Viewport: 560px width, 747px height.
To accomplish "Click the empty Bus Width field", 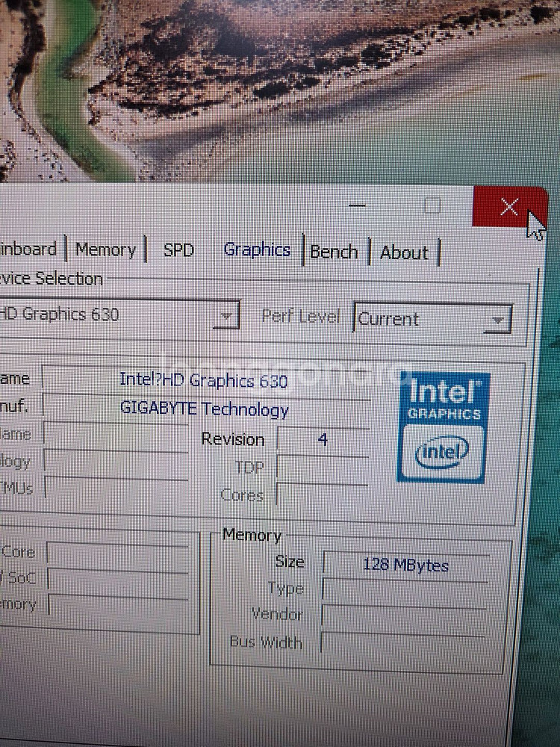I will [x=403, y=644].
